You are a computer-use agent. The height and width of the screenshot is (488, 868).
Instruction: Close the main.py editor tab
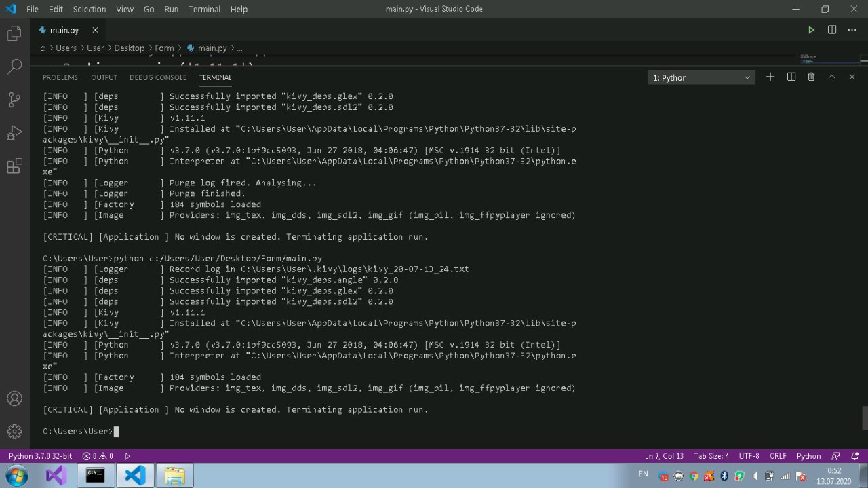95,30
